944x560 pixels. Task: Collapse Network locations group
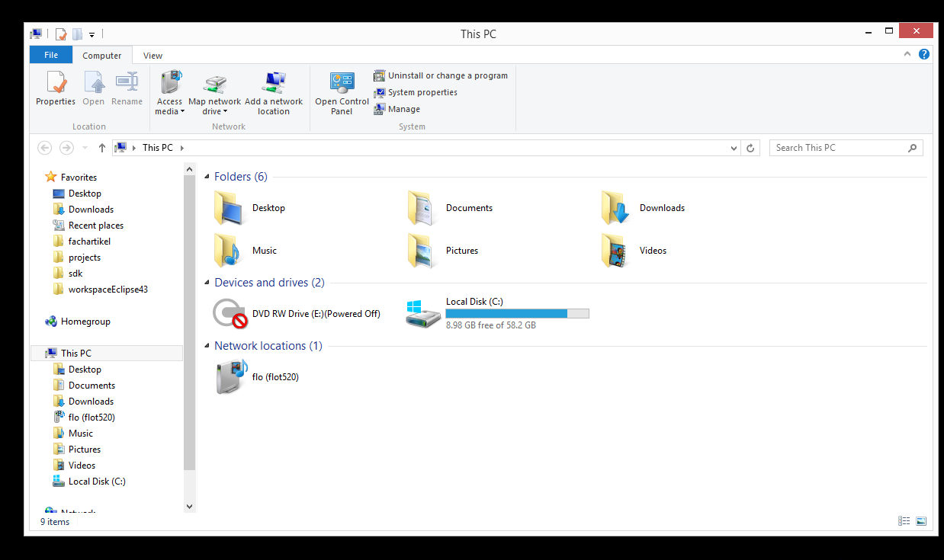(207, 346)
